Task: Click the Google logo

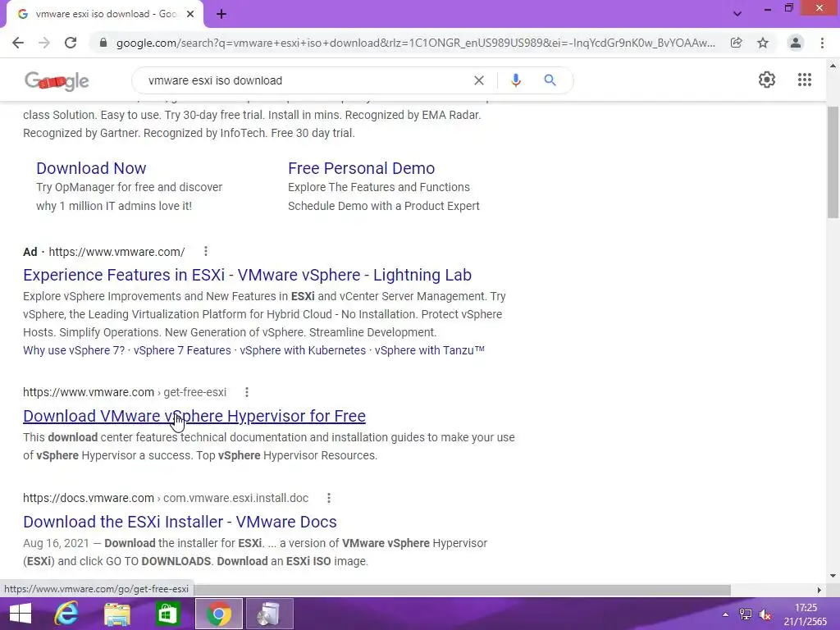Action: 57,81
